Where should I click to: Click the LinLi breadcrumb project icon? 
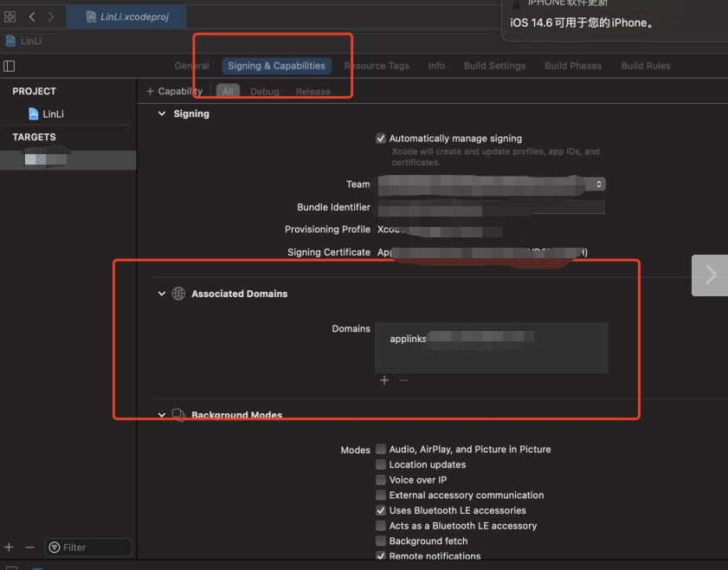click(10, 41)
